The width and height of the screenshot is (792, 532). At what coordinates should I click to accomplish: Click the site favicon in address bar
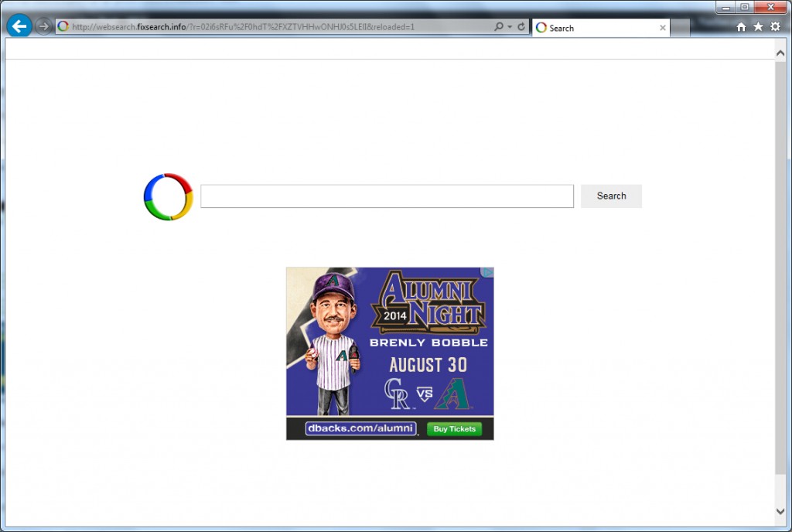pyautogui.click(x=63, y=26)
